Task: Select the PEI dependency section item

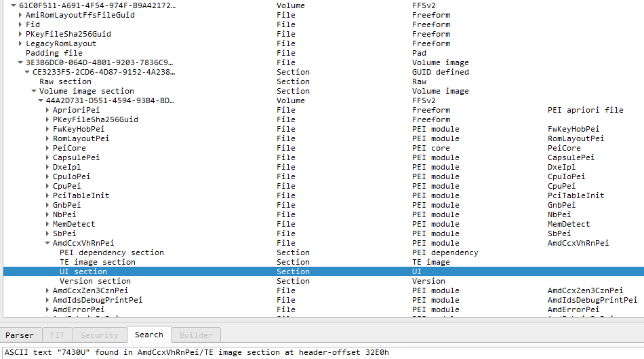Action: click(x=111, y=252)
